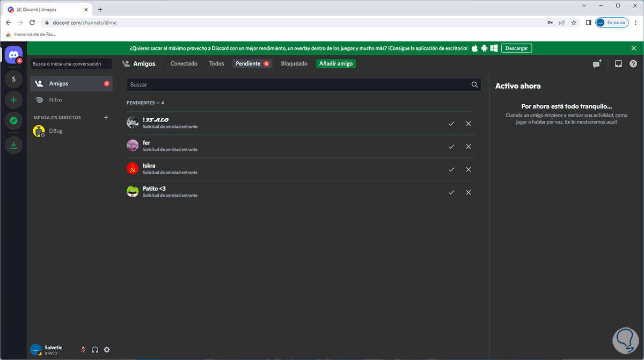Click the download apps icon in sidebar
The width and height of the screenshot is (644, 360).
click(x=13, y=145)
